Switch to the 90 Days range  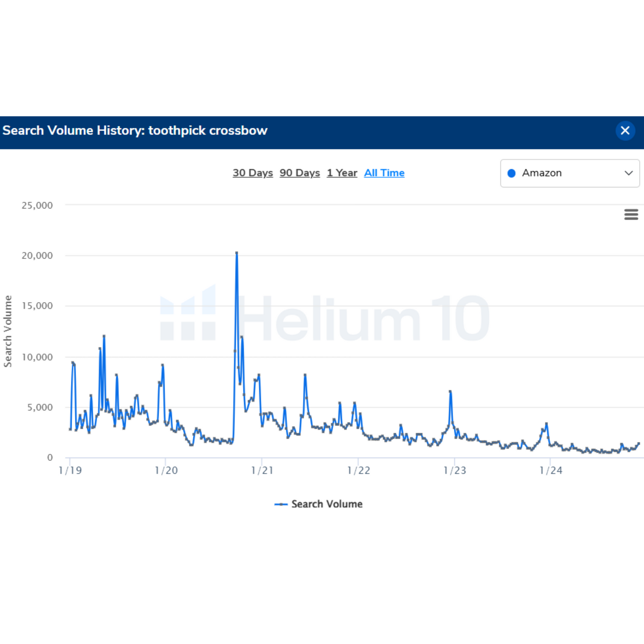[x=299, y=173]
